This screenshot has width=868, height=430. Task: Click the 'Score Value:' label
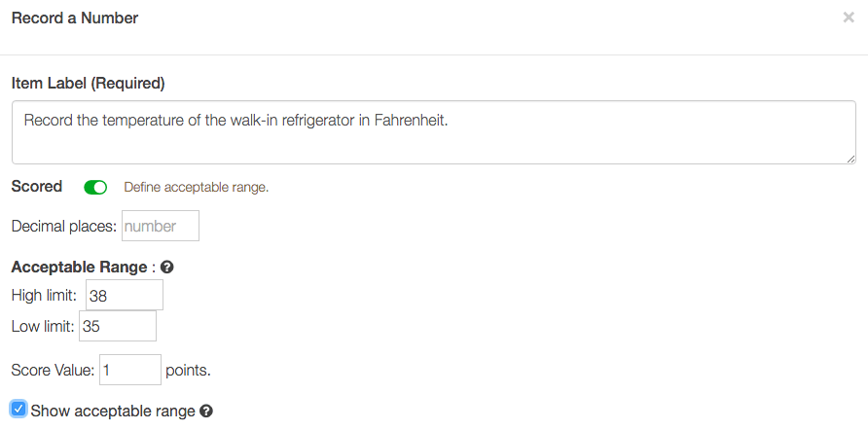[x=53, y=371]
